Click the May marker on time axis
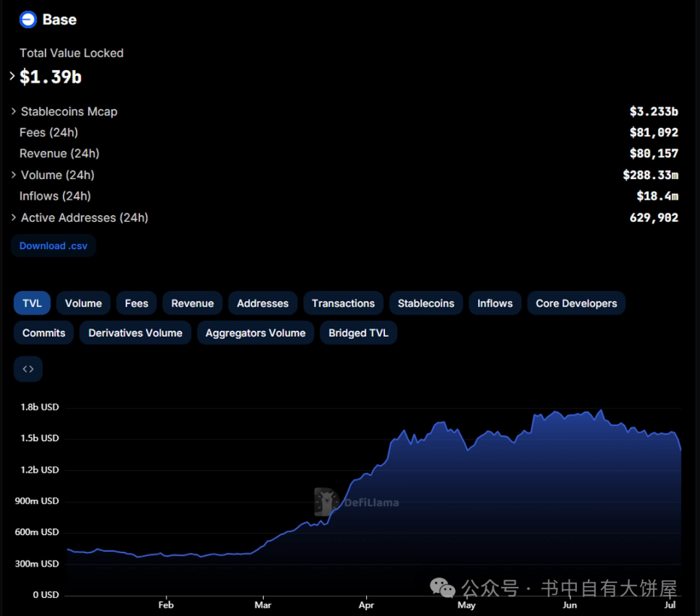Viewport: 700px width, 616px height. (x=467, y=605)
